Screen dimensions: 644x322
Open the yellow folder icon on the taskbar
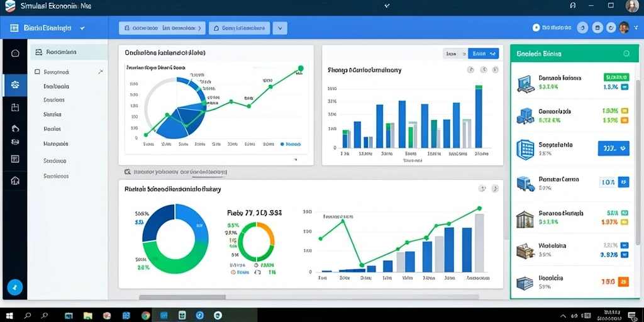pos(88,316)
